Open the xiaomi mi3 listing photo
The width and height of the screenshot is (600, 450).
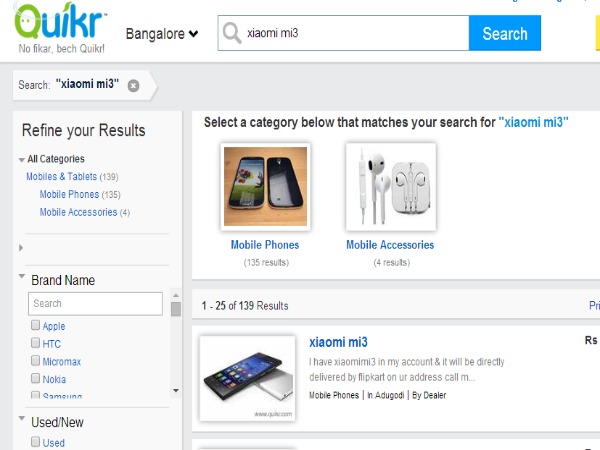click(x=247, y=377)
